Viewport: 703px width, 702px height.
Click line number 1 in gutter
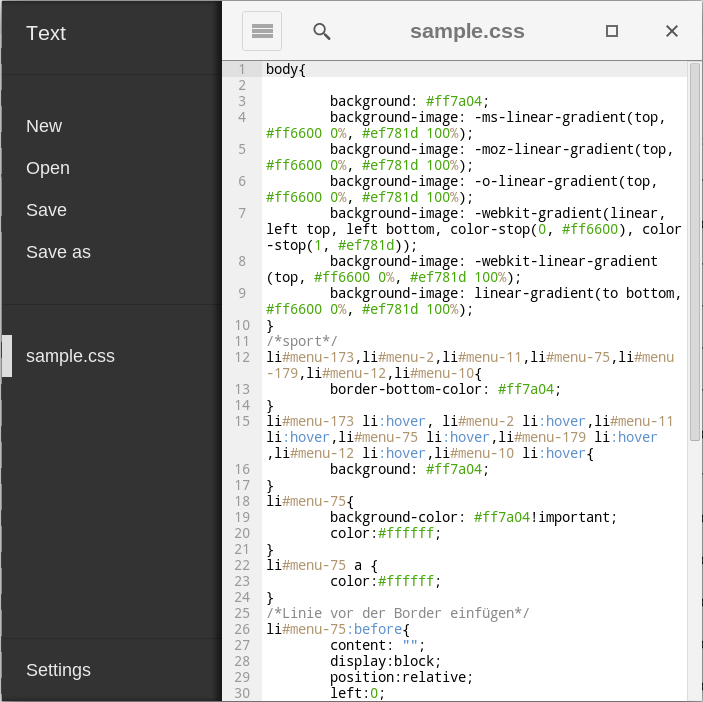(242, 70)
